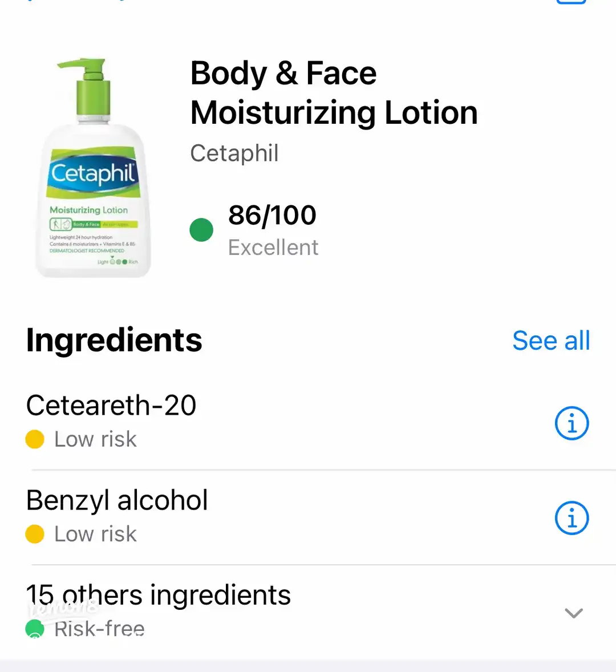Image resolution: width=616 pixels, height=672 pixels.
Task: Tap the Ingredients section heading
Action: pyautogui.click(x=114, y=340)
